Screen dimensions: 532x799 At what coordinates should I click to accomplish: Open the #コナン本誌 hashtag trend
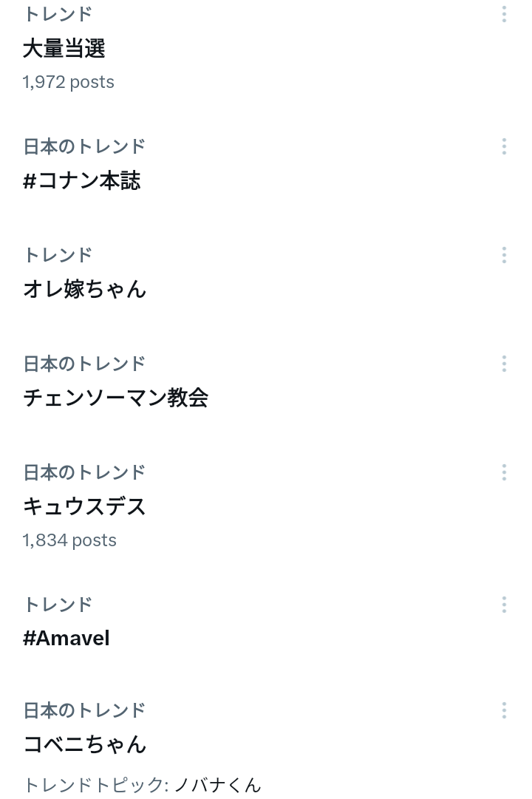[82, 181]
